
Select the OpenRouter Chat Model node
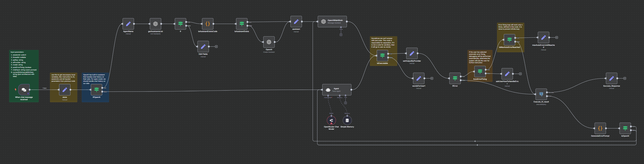(331, 120)
